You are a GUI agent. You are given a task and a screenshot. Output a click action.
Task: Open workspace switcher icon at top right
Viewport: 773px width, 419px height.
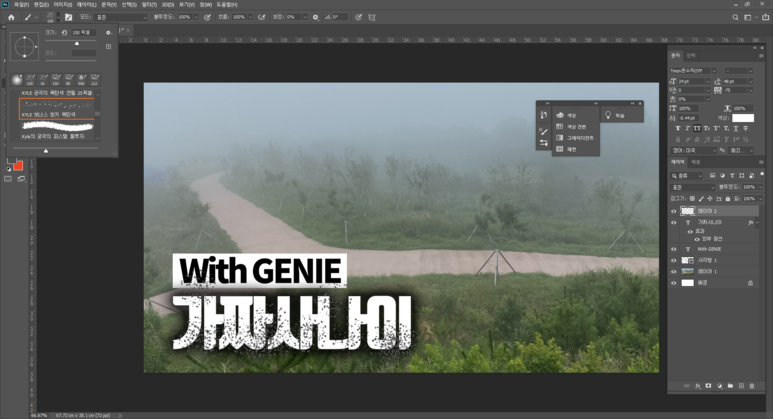pyautogui.click(x=747, y=17)
